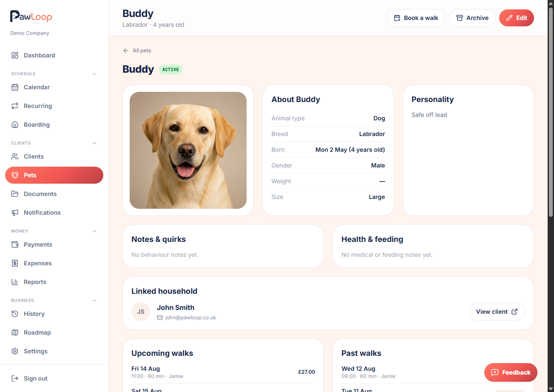Click the View client button
Image resolution: width=554 pixels, height=392 pixels.
[497, 312]
